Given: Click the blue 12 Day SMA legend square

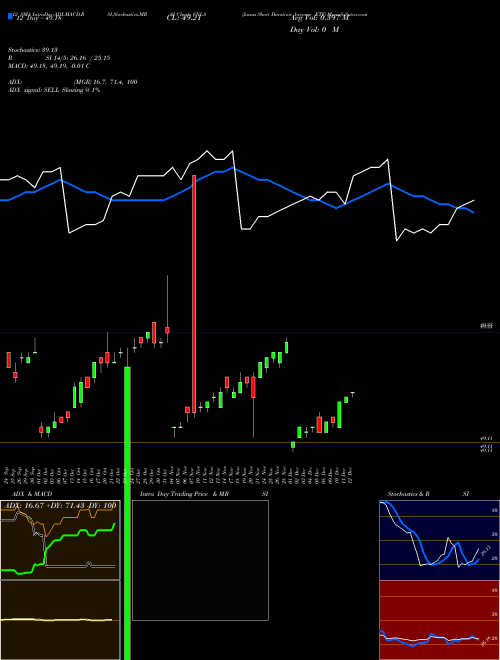Looking at the screenshot, I should pyautogui.click(x=10, y=16).
